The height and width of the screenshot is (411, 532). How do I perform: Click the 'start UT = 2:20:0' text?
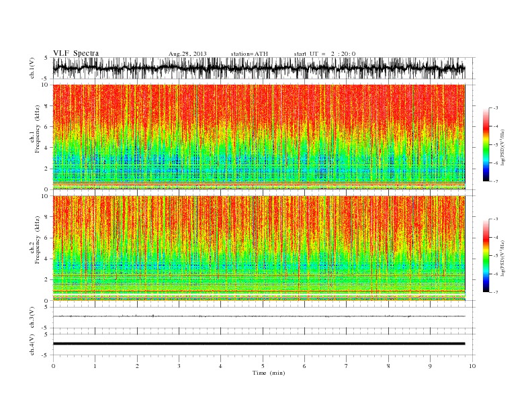324,54
